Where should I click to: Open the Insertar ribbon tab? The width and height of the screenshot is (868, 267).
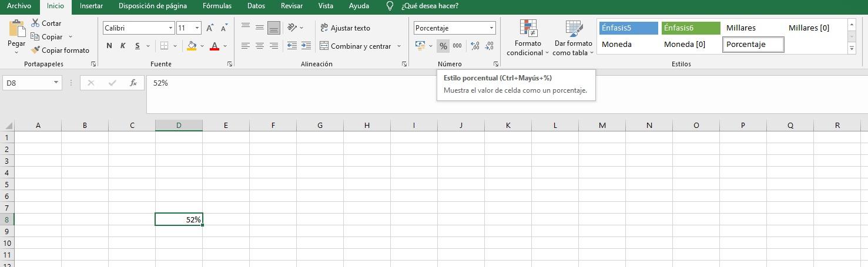point(91,6)
